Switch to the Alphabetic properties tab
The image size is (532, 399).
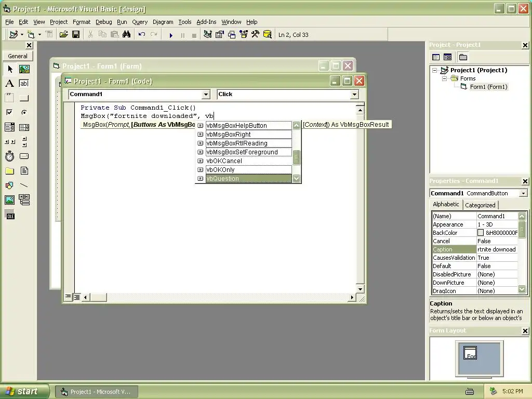[446, 204]
